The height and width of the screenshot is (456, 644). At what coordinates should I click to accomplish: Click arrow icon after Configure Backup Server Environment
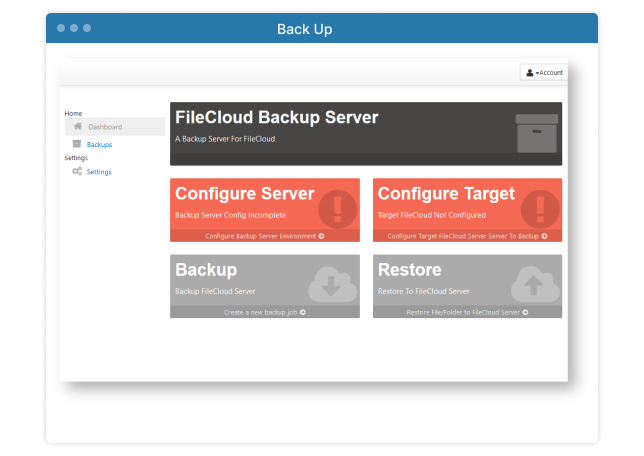pyautogui.click(x=322, y=236)
